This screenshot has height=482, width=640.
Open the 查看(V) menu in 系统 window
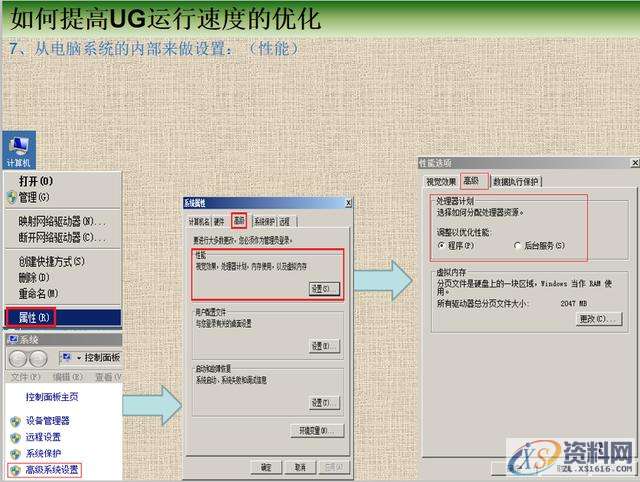click(108, 377)
